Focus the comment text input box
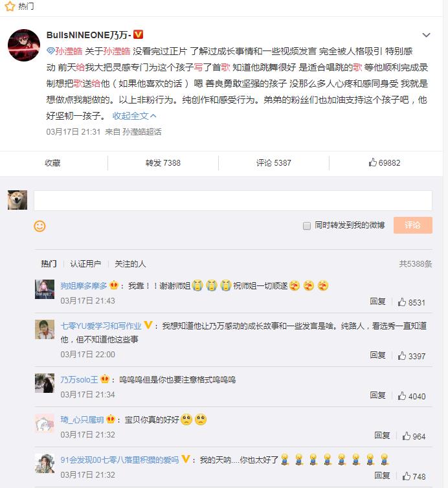The width and height of the screenshot is (448, 488). pyautogui.click(x=233, y=201)
